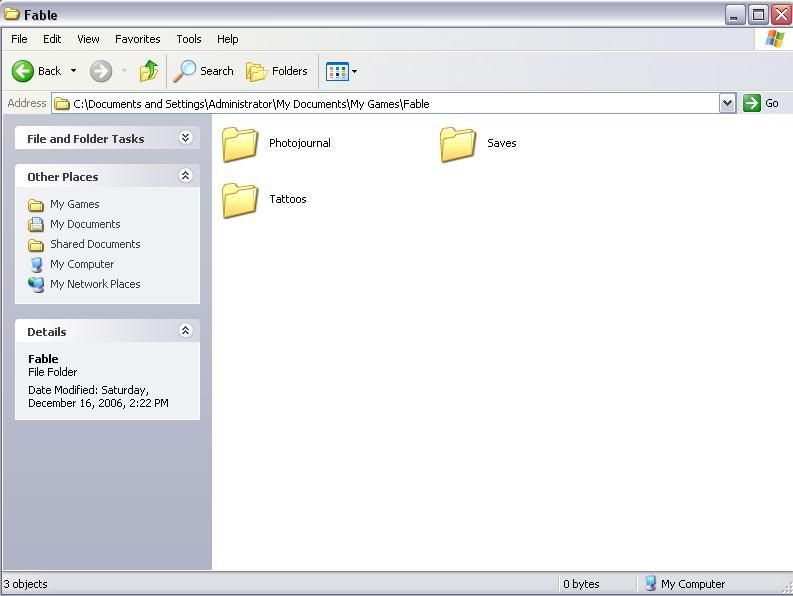
Task: Click the Details header text
Action: point(47,332)
